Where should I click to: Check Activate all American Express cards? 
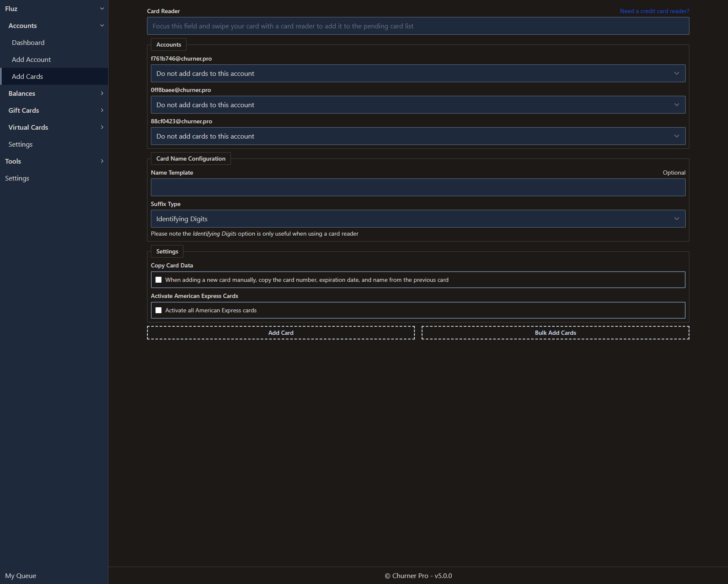(x=158, y=310)
